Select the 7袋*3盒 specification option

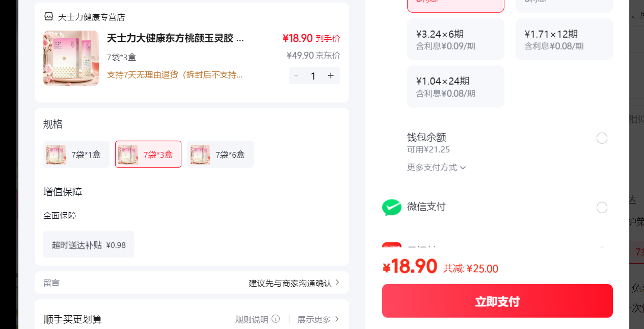(148, 154)
